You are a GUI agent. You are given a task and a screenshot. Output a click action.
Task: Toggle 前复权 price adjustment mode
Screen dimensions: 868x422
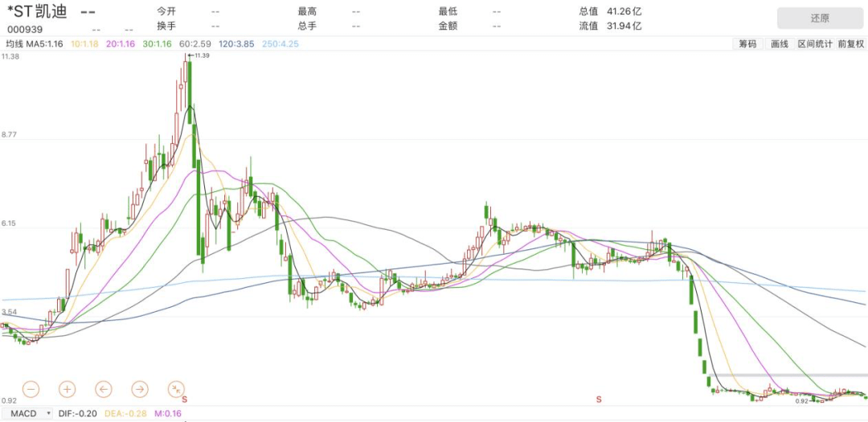850,44
